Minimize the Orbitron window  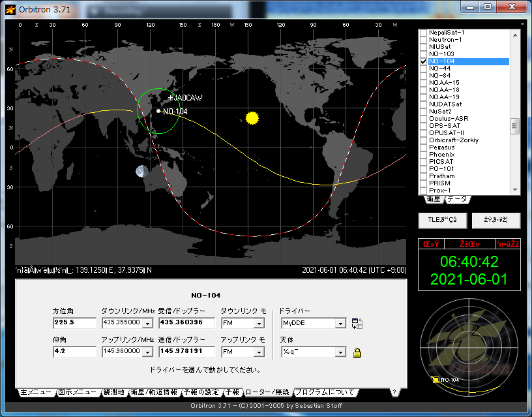coord(470,7)
